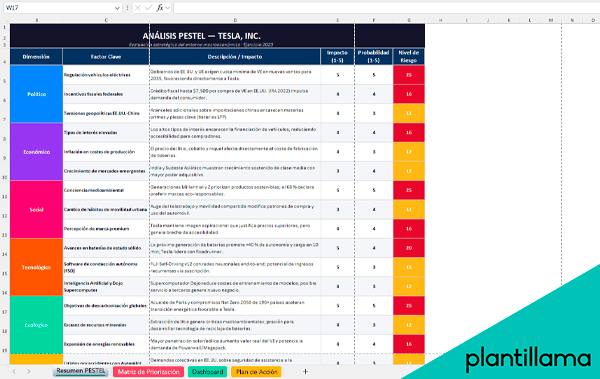Select row 5 header
Screen dimensions: 600x379
(x=5, y=75)
